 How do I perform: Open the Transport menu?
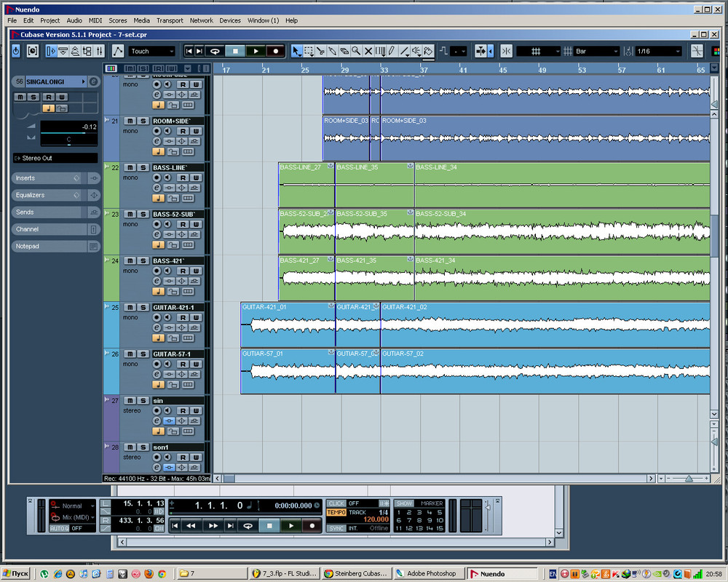tap(170, 20)
